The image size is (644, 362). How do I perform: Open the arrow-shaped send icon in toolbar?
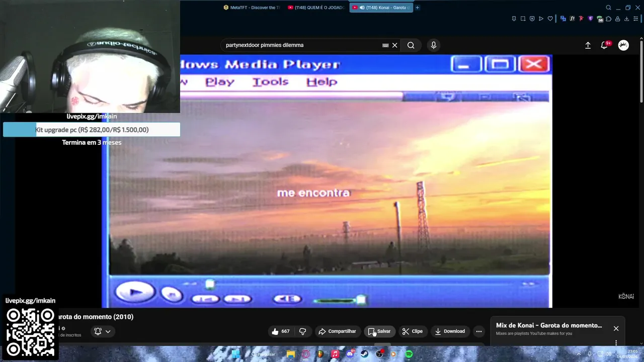pyautogui.click(x=541, y=19)
